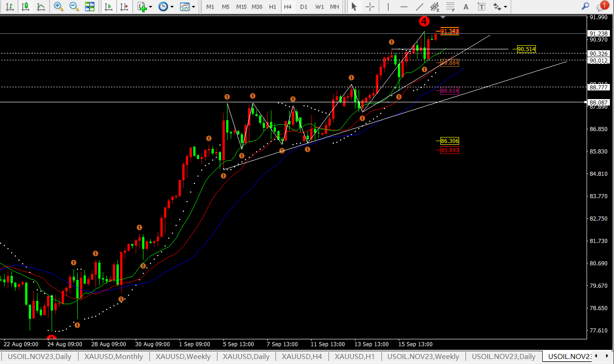Click the zoom in magnifier icon
This screenshot has height=364, width=614.
click(x=58, y=6)
